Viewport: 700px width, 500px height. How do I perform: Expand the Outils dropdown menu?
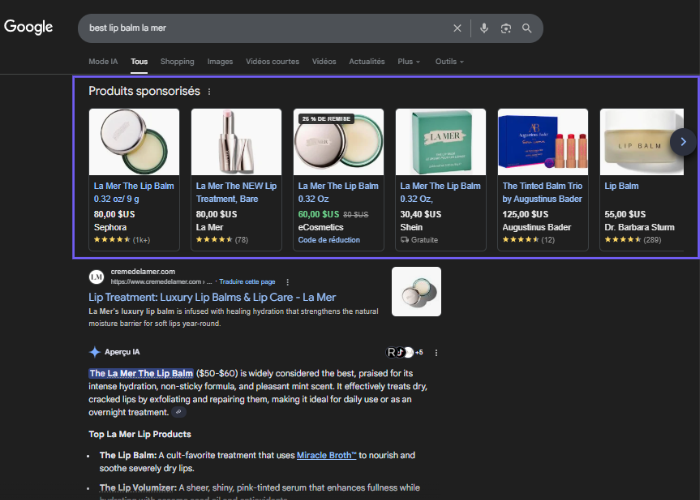pyautogui.click(x=449, y=61)
